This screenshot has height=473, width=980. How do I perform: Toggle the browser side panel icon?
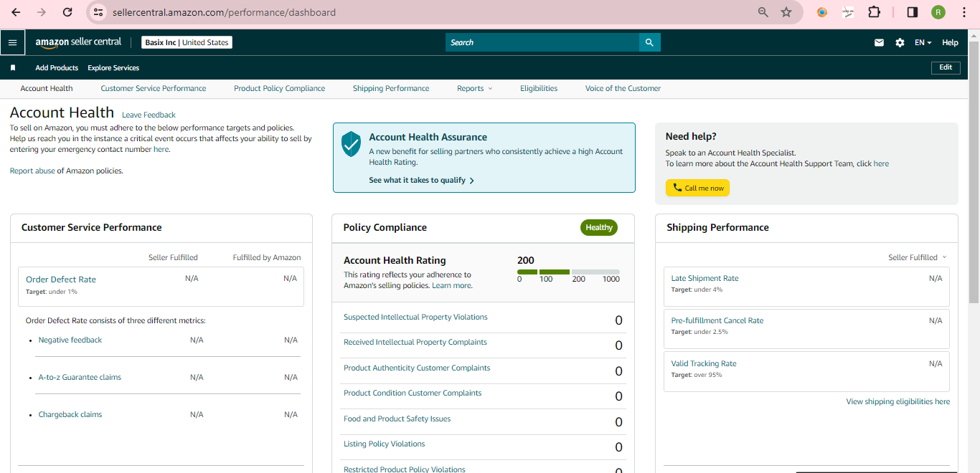pos(913,12)
